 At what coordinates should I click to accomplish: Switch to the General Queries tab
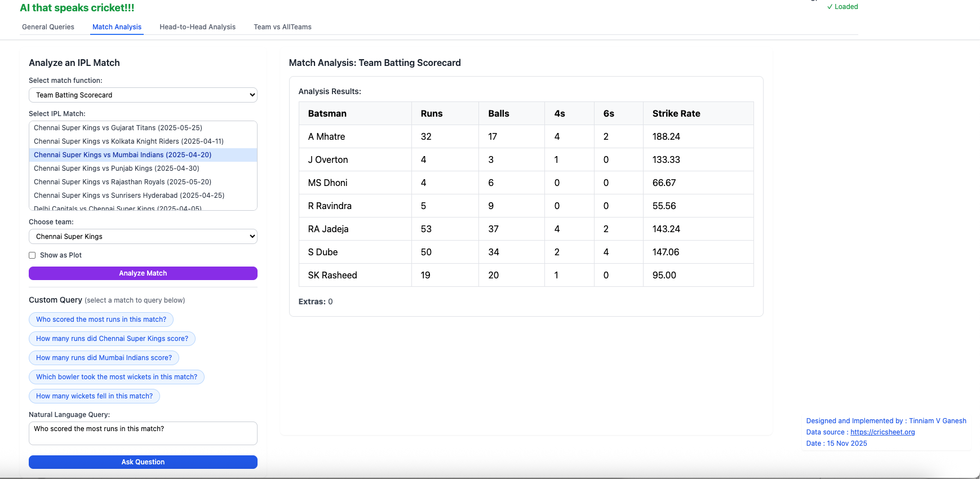point(48,27)
